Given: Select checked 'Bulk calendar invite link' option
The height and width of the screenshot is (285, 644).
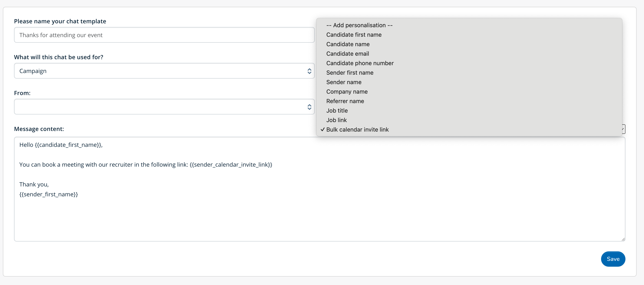Looking at the screenshot, I should point(357,130).
